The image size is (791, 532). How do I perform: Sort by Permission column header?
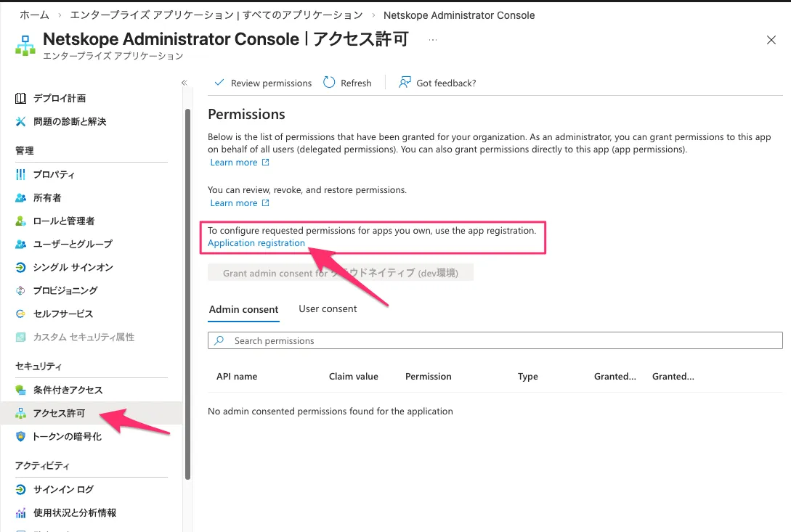tap(429, 377)
